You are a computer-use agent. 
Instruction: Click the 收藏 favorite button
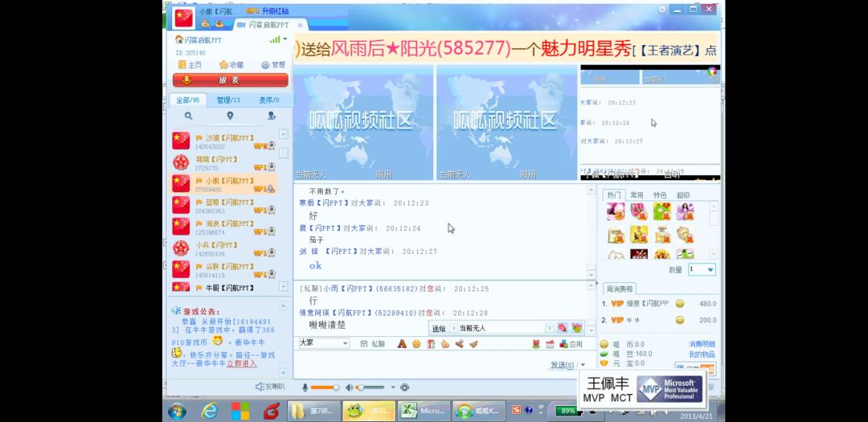click(x=231, y=65)
